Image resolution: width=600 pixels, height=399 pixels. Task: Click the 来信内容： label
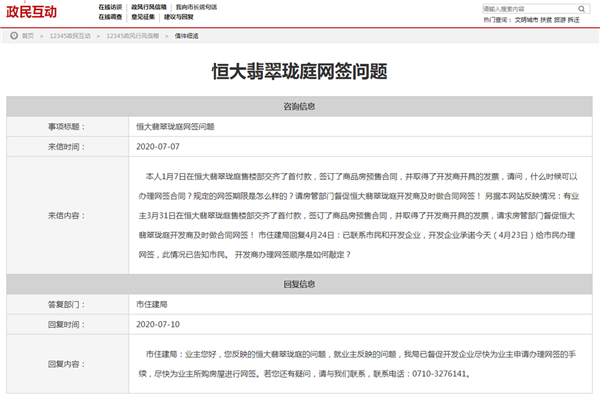coord(66,216)
